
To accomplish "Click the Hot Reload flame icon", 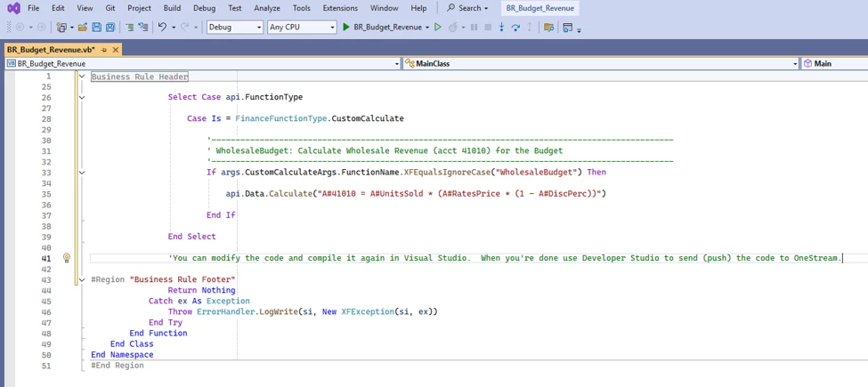I will tap(452, 27).
